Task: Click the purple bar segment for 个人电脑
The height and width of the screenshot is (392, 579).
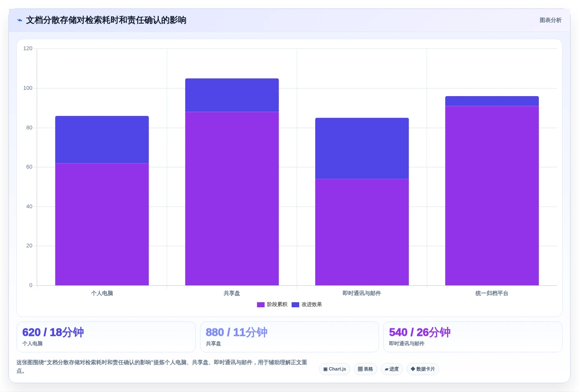Action: click(102, 224)
